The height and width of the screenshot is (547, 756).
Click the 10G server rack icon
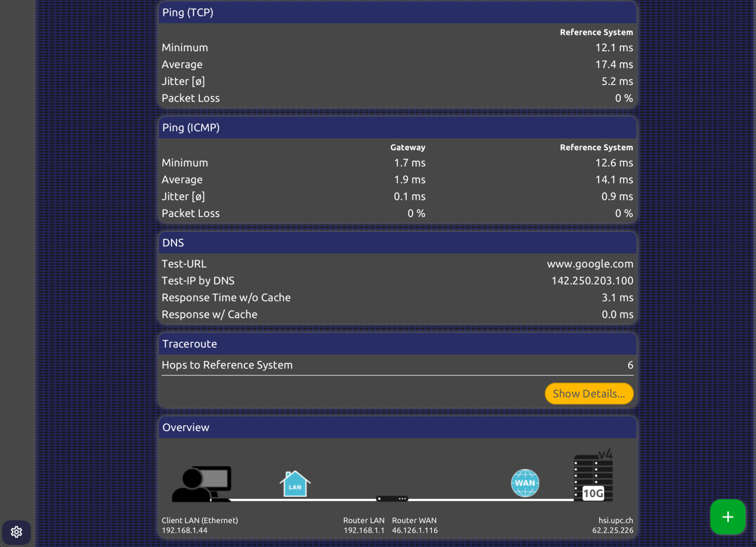pyautogui.click(x=593, y=478)
